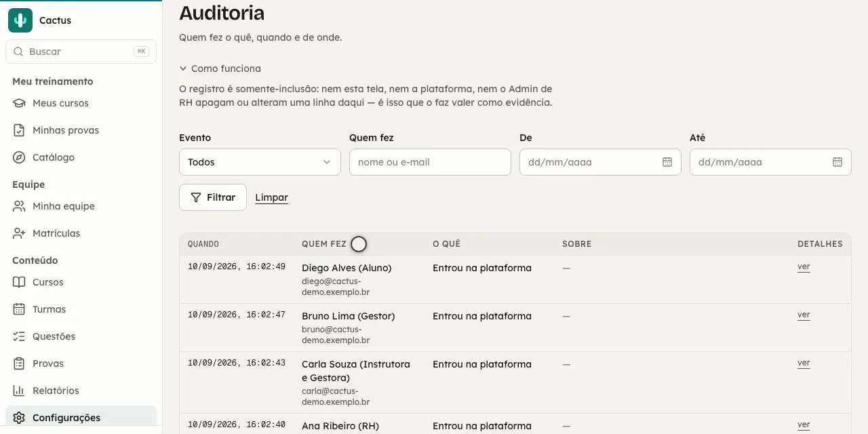Click the Quem fez name or e-mail field
Viewport: 868px width, 434px height.
coord(430,162)
